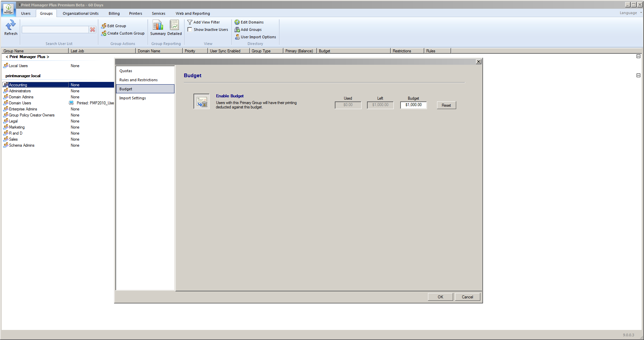
Task: Click the Edit Group icon
Action: tap(104, 26)
